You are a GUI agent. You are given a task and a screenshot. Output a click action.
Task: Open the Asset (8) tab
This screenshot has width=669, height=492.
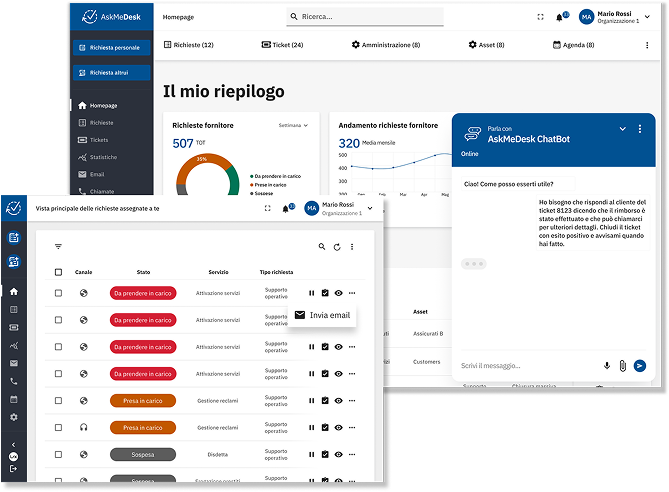(x=486, y=45)
